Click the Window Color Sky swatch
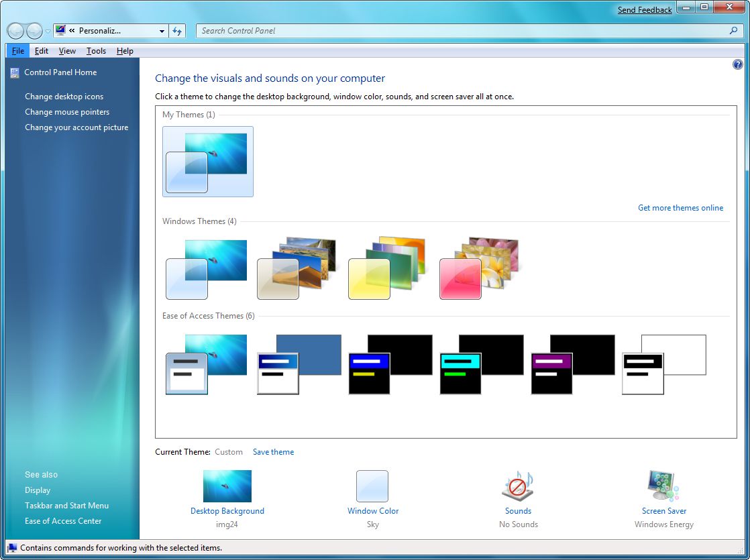 (372, 486)
